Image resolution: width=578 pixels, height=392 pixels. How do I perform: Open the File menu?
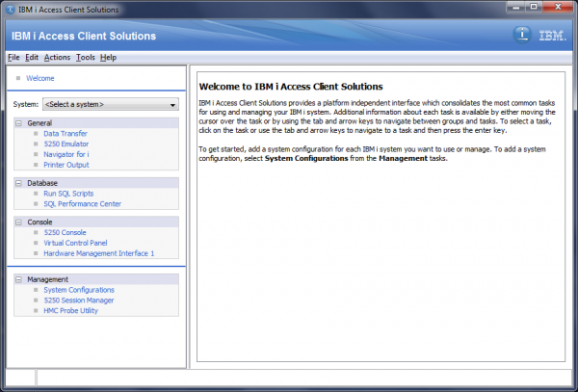pyautogui.click(x=13, y=58)
